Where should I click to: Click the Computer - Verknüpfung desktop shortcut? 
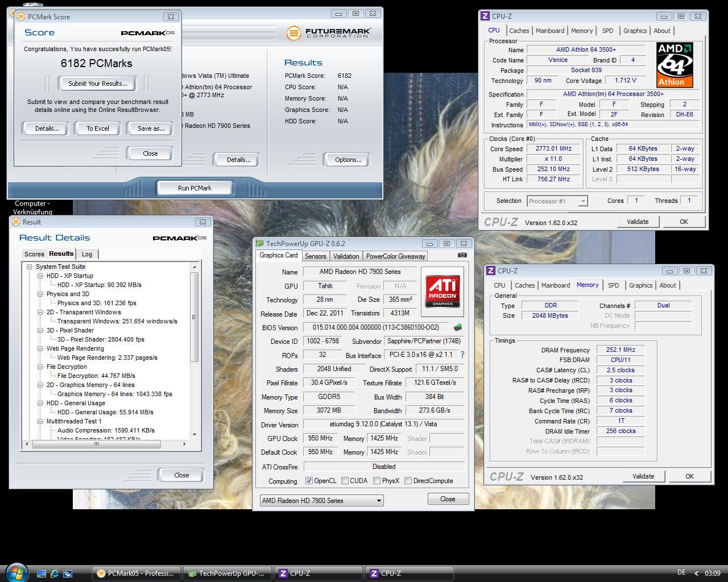pos(32,207)
